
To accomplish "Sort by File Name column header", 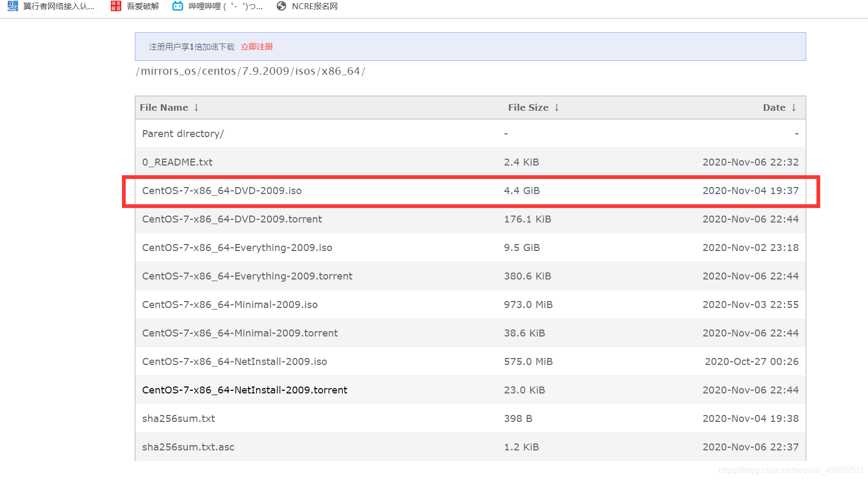I will click(x=164, y=108).
